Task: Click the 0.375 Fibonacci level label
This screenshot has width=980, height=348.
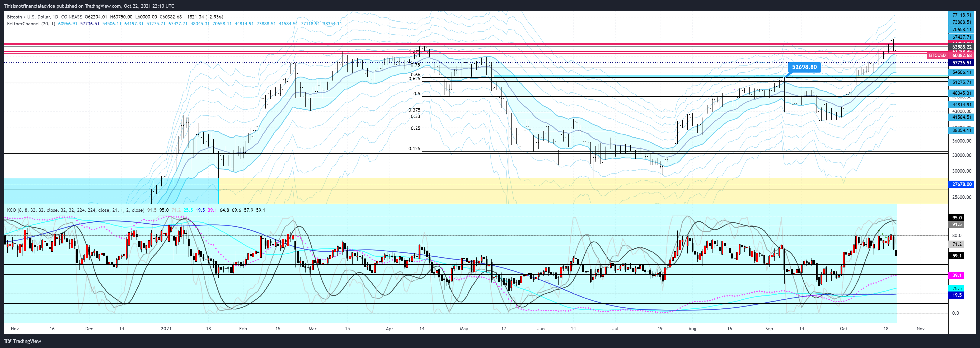Action: tap(414, 110)
